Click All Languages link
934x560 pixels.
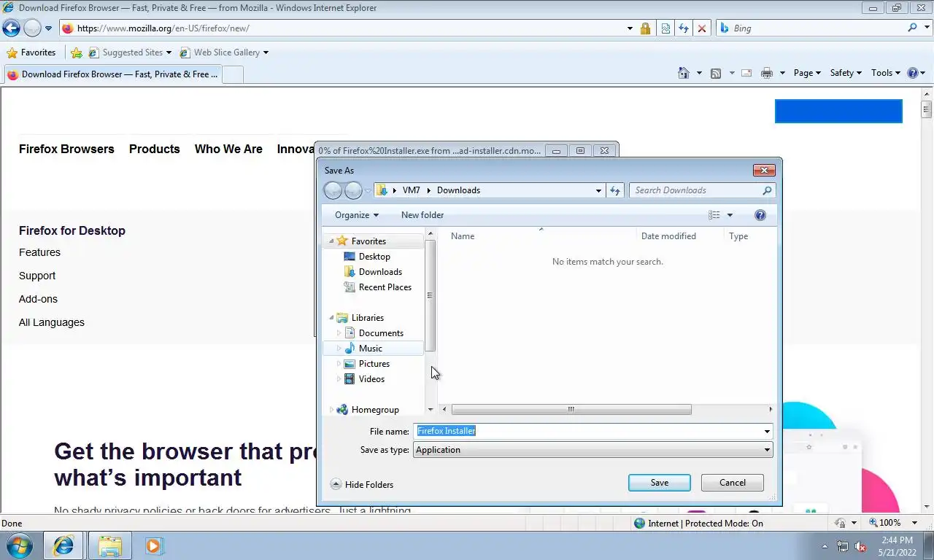(x=52, y=322)
